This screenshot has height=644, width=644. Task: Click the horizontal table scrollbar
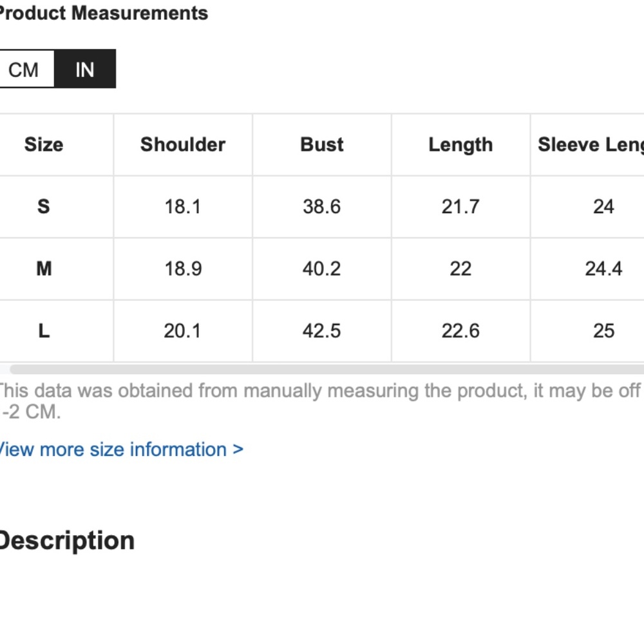coord(327,369)
